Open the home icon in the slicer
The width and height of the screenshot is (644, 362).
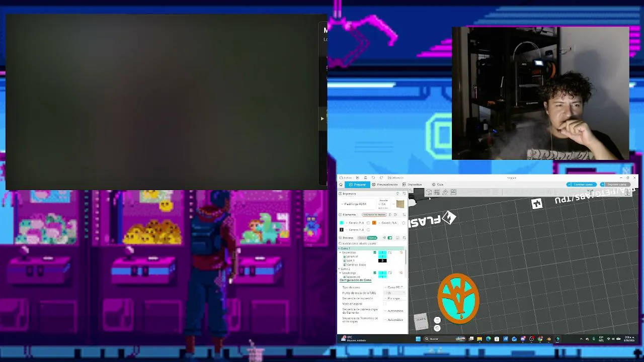341,185
